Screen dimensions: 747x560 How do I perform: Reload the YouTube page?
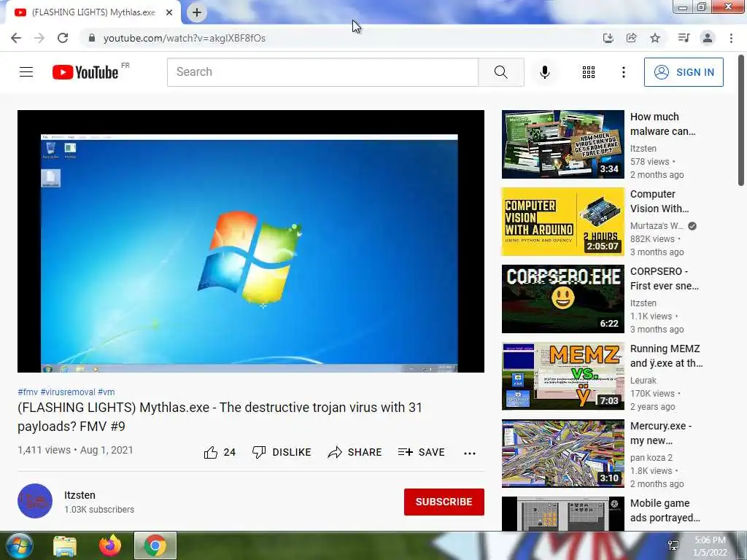click(63, 38)
